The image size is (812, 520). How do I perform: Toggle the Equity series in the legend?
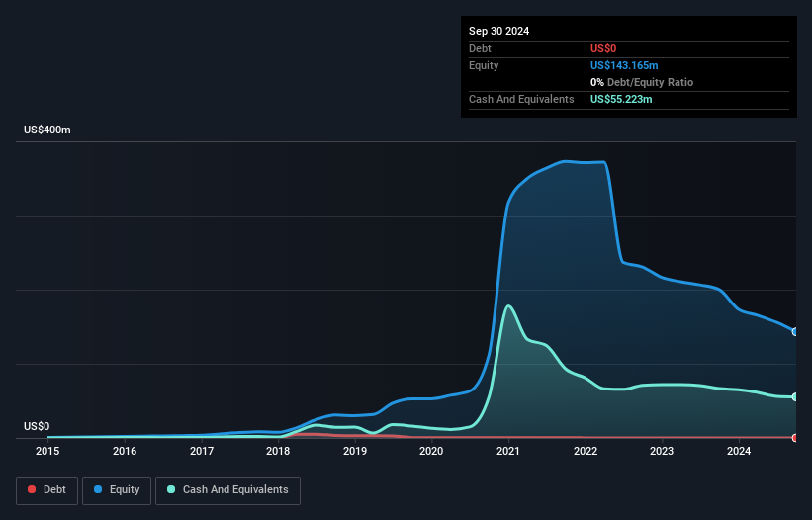117,490
